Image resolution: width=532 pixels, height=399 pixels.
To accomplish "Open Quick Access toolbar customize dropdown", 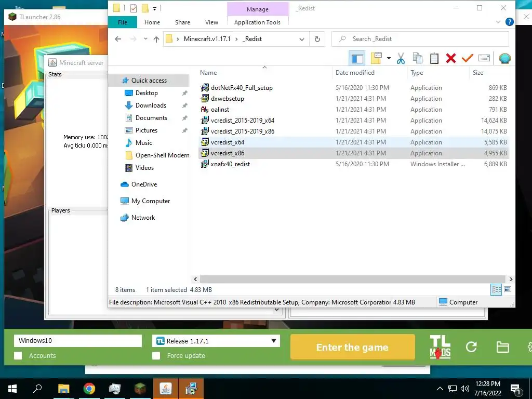I will click(x=154, y=8).
